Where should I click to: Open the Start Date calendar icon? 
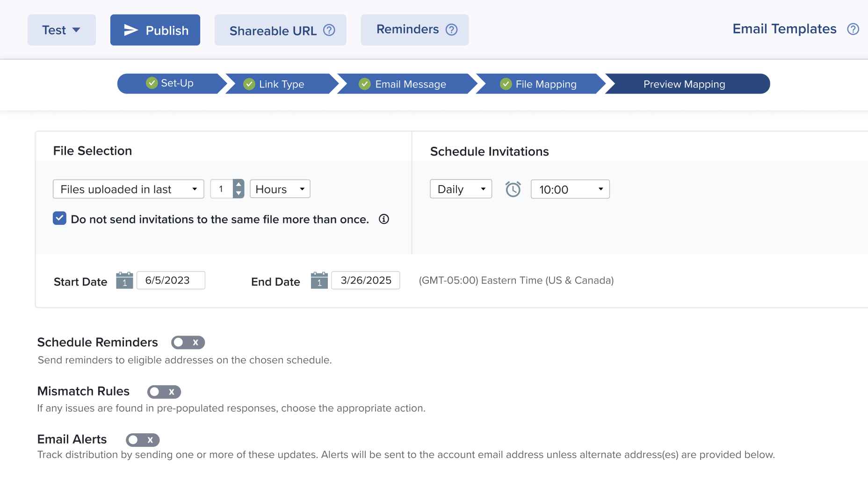click(x=124, y=280)
